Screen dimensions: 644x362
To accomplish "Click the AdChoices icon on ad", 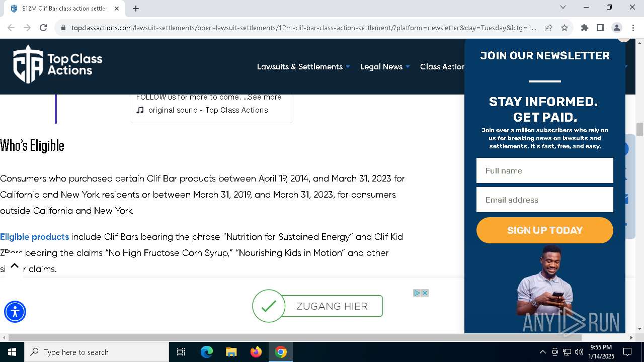I will click(x=417, y=293).
